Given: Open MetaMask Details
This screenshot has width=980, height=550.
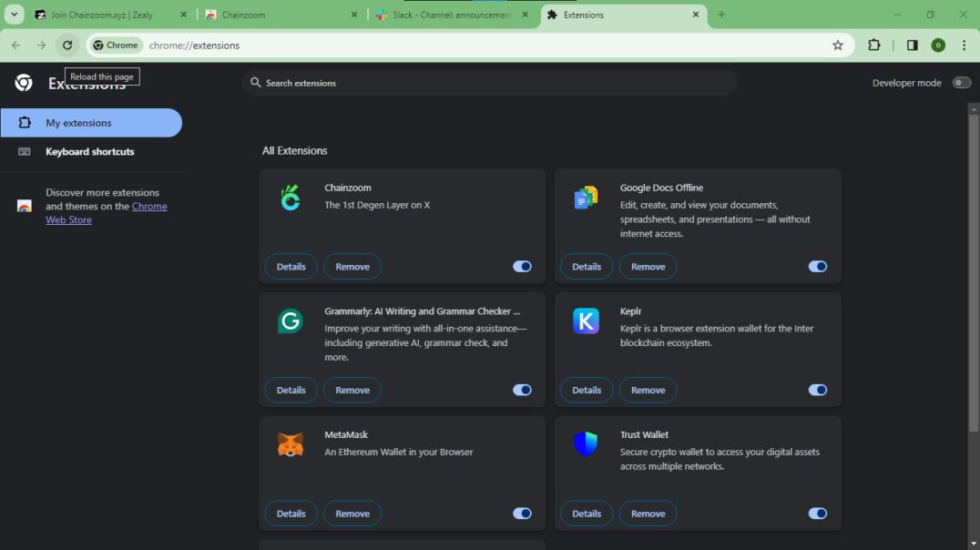Looking at the screenshot, I should [x=291, y=514].
